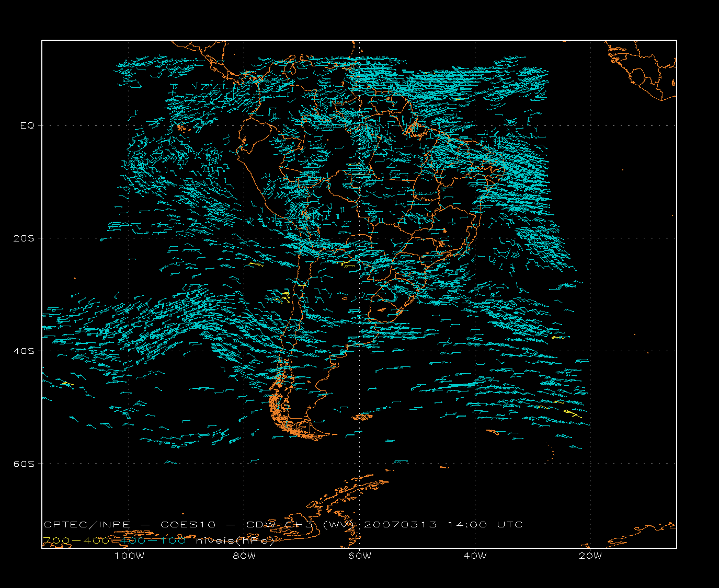Click the niveis(hPa) legend text

point(235,541)
